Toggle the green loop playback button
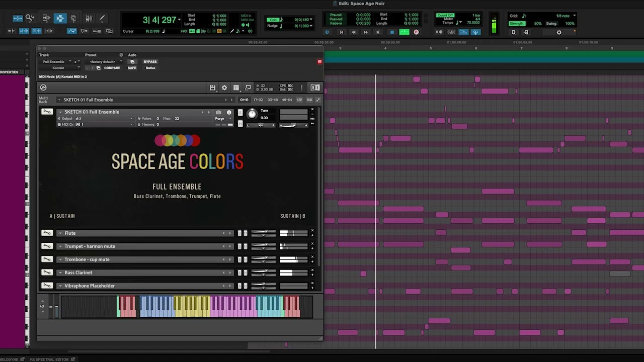The width and height of the screenshot is (644, 362). [404, 32]
